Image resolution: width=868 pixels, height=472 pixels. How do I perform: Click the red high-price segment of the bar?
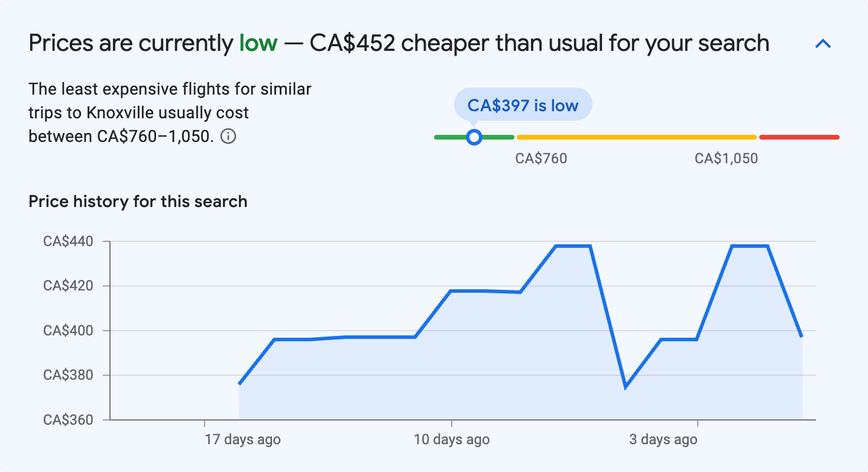pyautogui.click(x=799, y=137)
